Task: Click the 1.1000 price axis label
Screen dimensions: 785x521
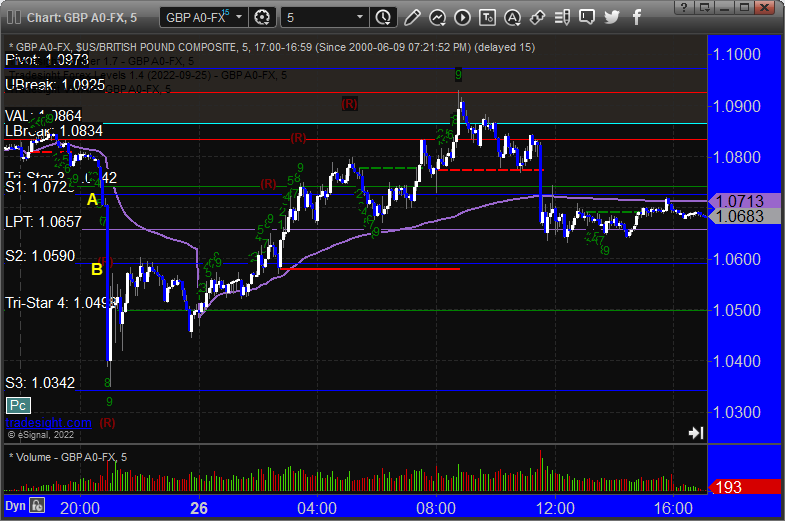Action: 736,54
